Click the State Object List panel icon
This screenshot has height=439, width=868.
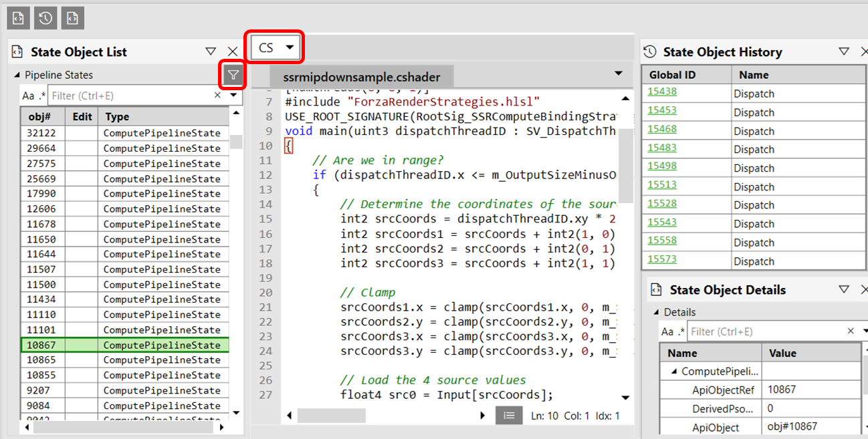(x=18, y=52)
